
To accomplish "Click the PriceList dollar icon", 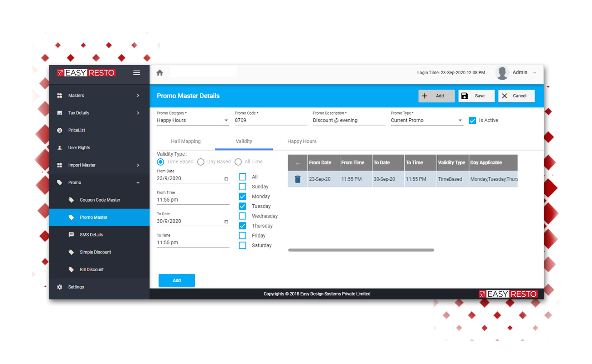I will pos(59,130).
